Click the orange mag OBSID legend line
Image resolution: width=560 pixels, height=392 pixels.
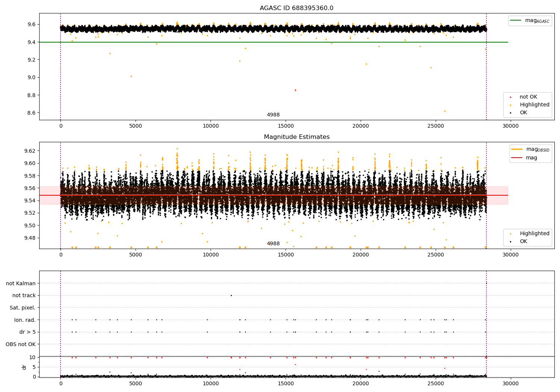pos(517,149)
